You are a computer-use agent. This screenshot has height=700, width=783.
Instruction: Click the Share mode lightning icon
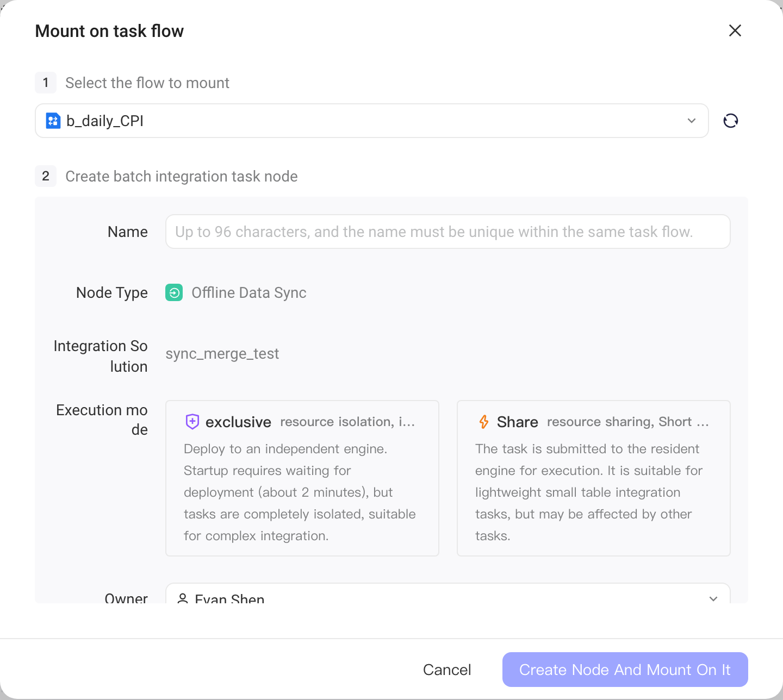483,422
